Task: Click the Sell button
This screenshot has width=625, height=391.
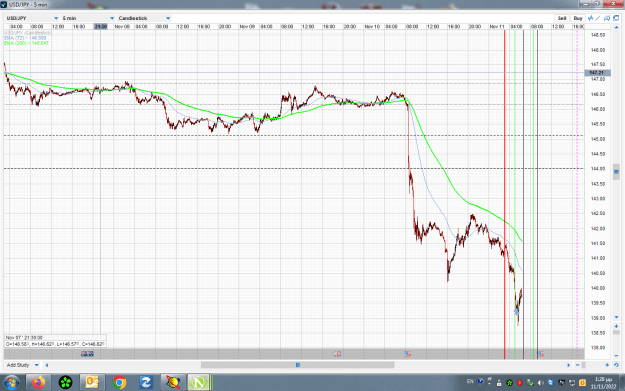Action: (562, 18)
